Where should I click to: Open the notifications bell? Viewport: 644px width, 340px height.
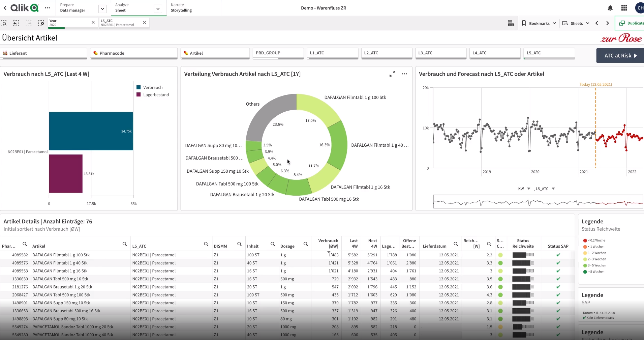coord(610,8)
